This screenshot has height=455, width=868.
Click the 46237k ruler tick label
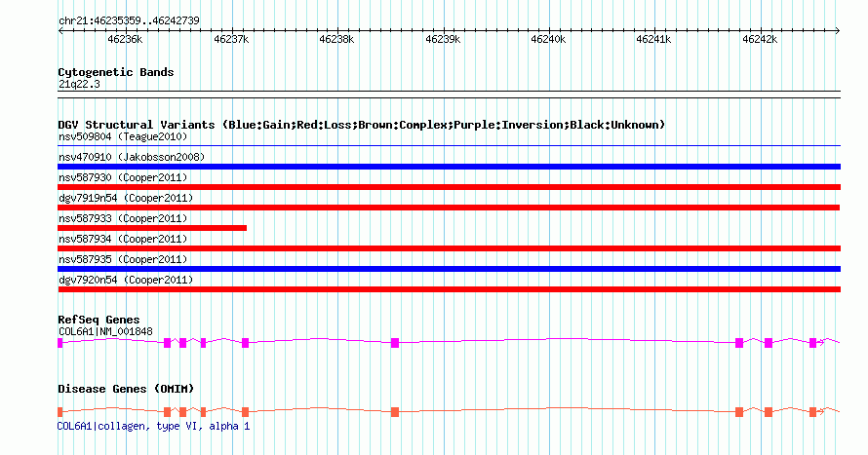click(231, 40)
